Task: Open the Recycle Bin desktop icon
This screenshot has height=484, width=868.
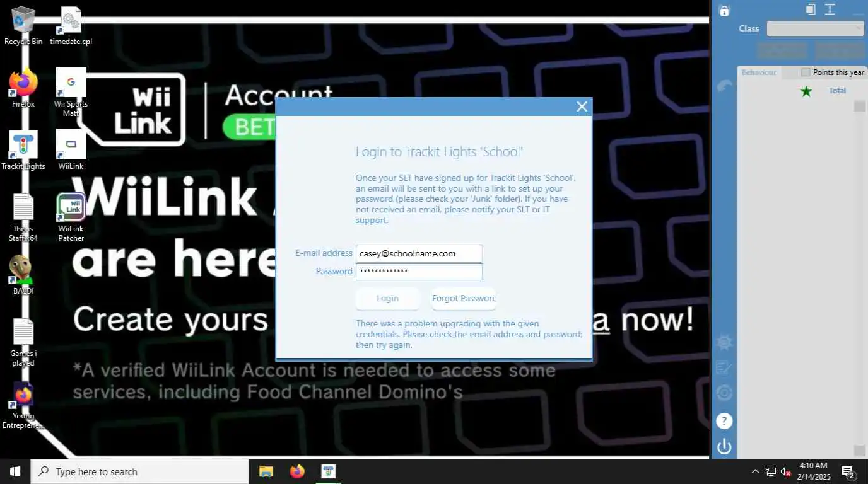Action: pyautogui.click(x=23, y=26)
